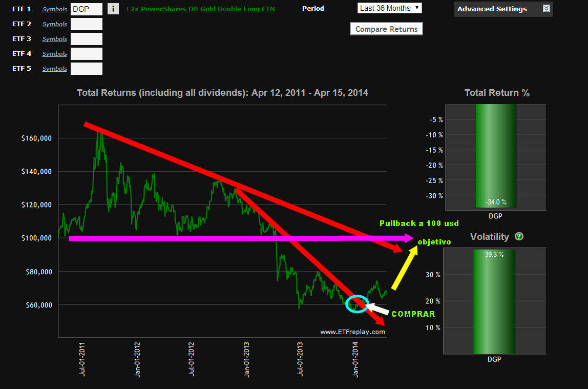588x389 pixels.
Task: Focus the ETF 1 field containing DGP
Action: pyautogui.click(x=86, y=9)
